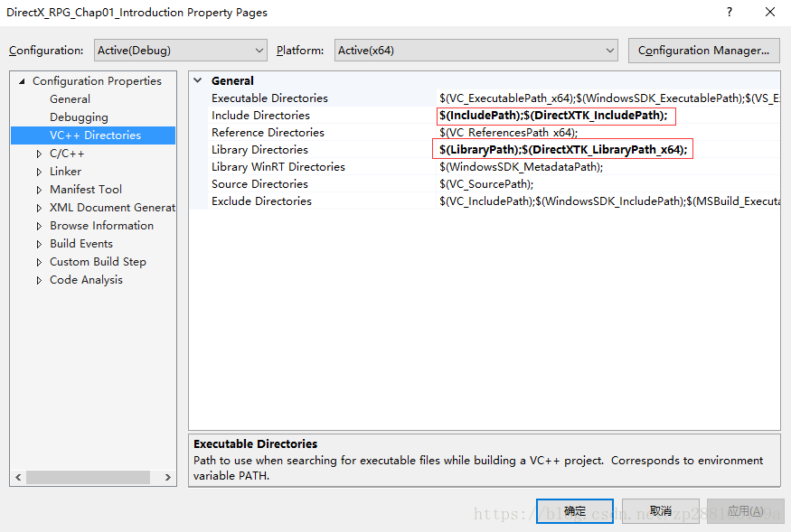Select the Linker tree item label
Image resolution: width=791 pixels, height=532 pixels.
coord(65,172)
